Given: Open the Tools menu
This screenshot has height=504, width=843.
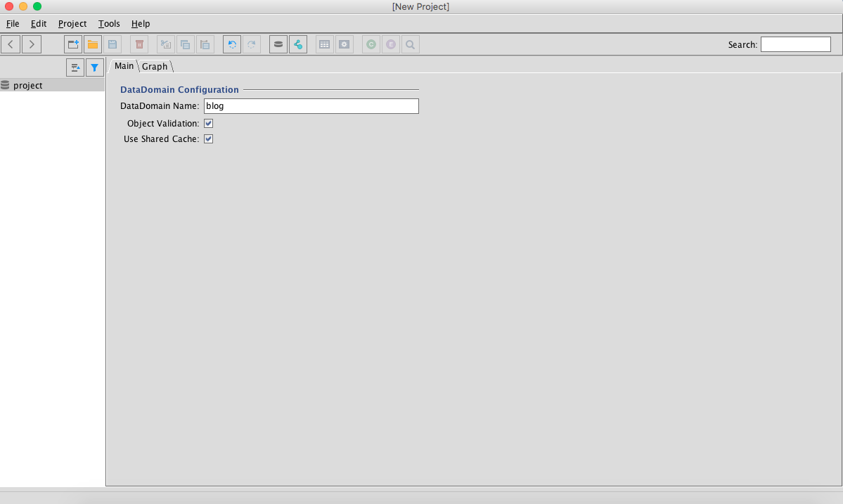Looking at the screenshot, I should pyautogui.click(x=109, y=24).
